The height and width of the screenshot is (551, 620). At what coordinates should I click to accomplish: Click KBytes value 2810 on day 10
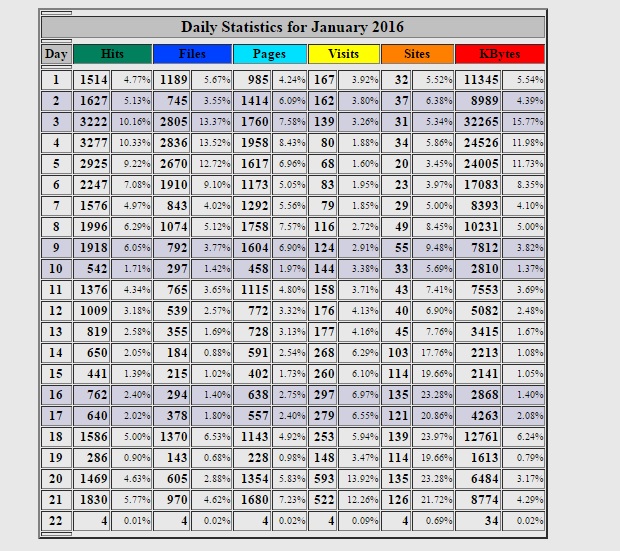point(478,269)
